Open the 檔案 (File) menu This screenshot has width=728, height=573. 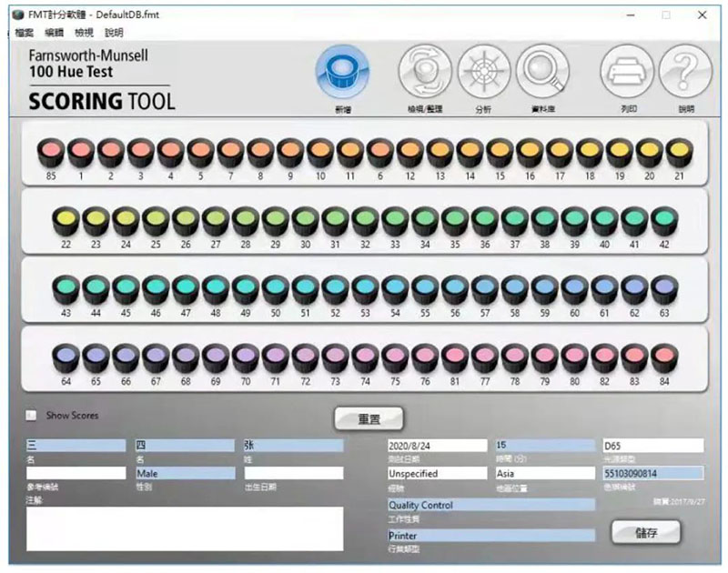[25, 32]
